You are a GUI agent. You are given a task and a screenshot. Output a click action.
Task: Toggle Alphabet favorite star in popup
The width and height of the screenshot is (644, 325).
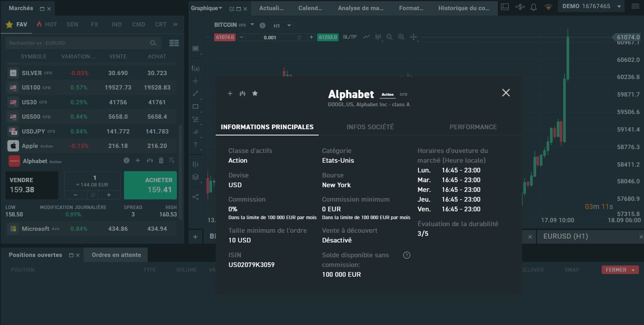point(255,93)
